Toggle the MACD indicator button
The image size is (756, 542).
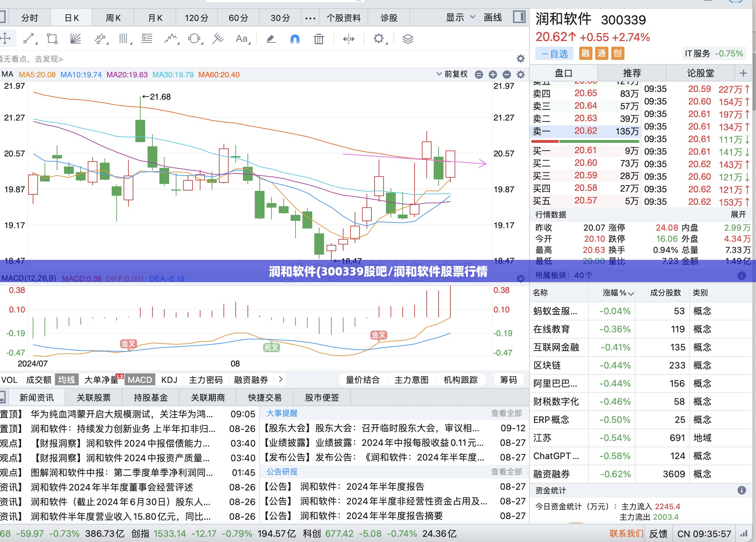tap(140, 380)
